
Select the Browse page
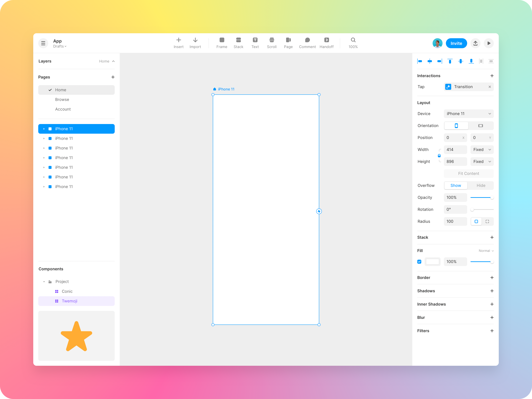point(76,100)
